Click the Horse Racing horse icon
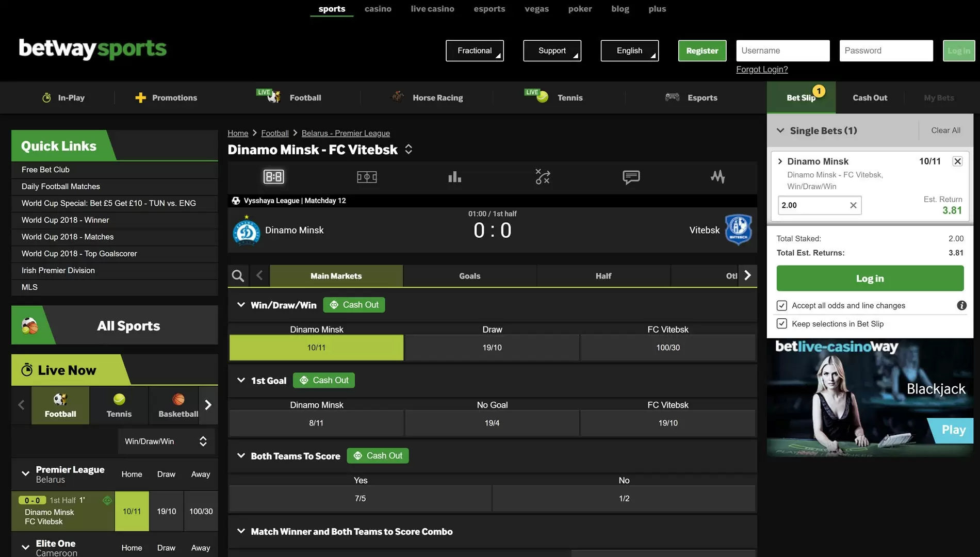This screenshot has height=557, width=980. [x=397, y=96]
